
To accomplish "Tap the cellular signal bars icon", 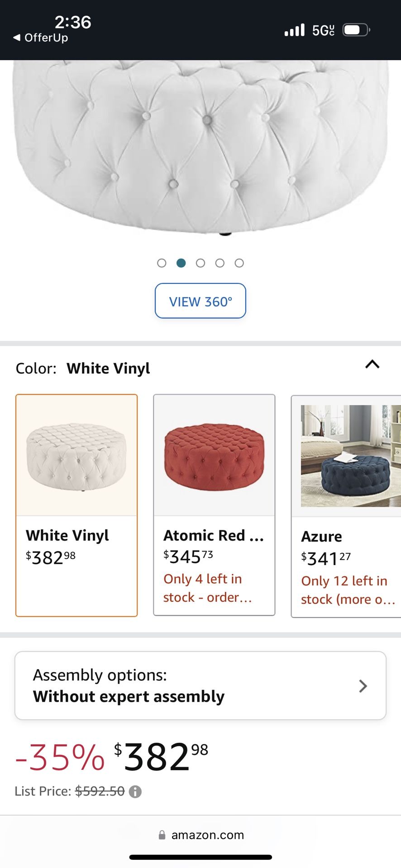I will [294, 29].
